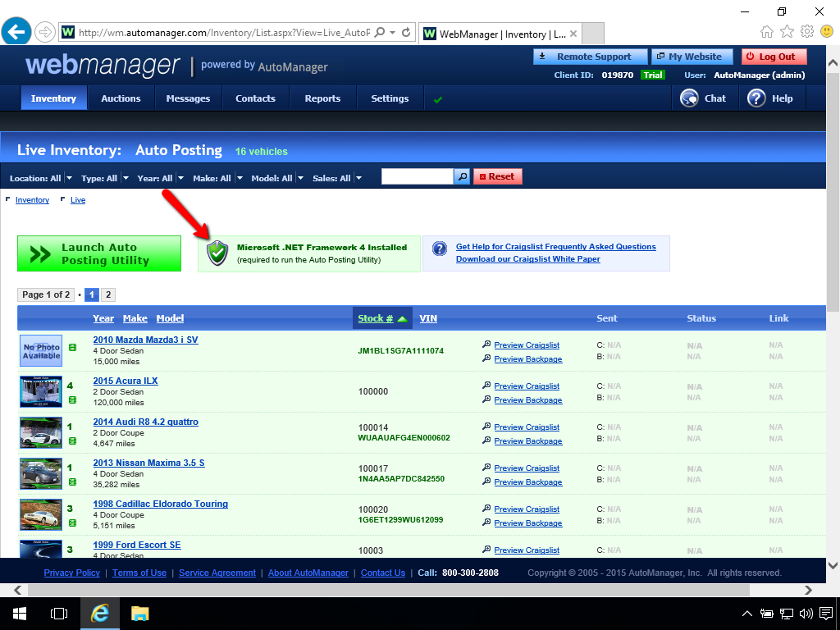The image size is (840, 630).
Task: Open the browser tools gear icon
Action: click(807, 32)
